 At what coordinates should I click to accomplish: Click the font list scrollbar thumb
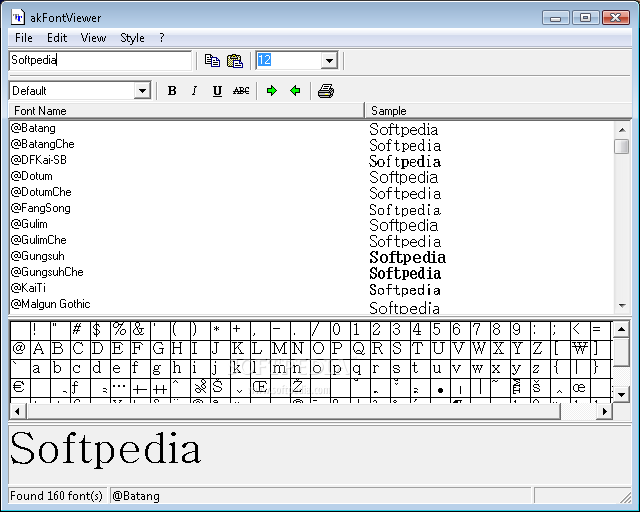pos(622,146)
